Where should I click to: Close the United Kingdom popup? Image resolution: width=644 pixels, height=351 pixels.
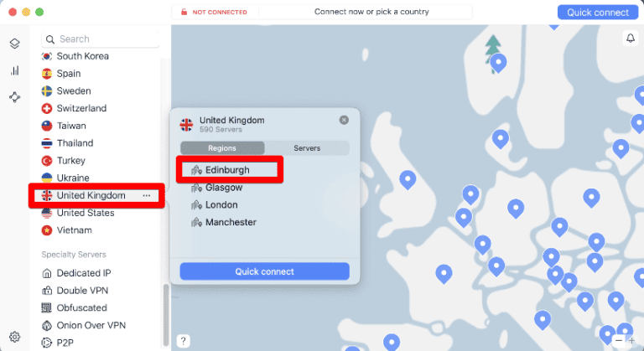tap(344, 120)
